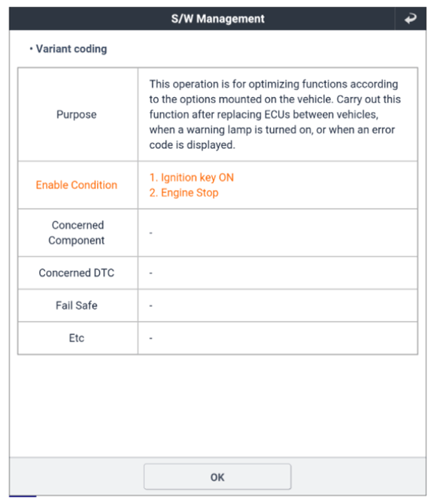Click the Concerned DTC value cell
434x504 pixels.
coord(278,273)
